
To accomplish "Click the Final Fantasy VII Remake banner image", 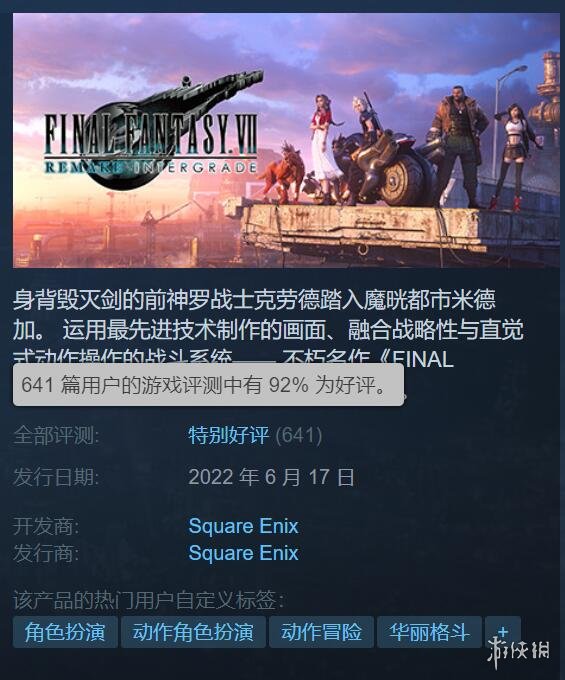I will (x=286, y=140).
